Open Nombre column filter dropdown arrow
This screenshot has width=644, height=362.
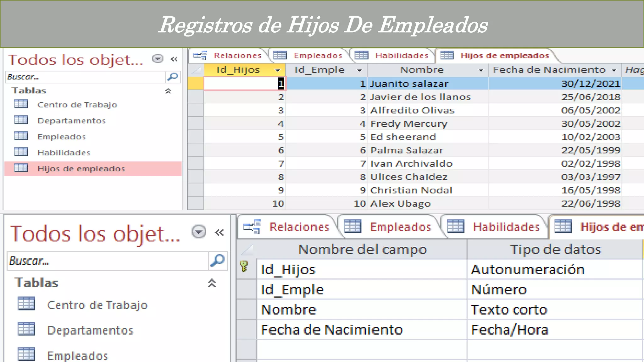(481, 70)
